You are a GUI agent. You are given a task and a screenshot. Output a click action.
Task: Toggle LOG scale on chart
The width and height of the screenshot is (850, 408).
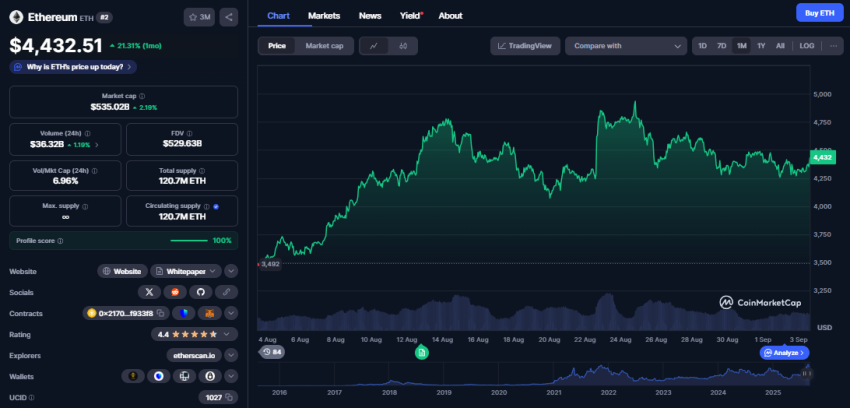click(x=807, y=46)
